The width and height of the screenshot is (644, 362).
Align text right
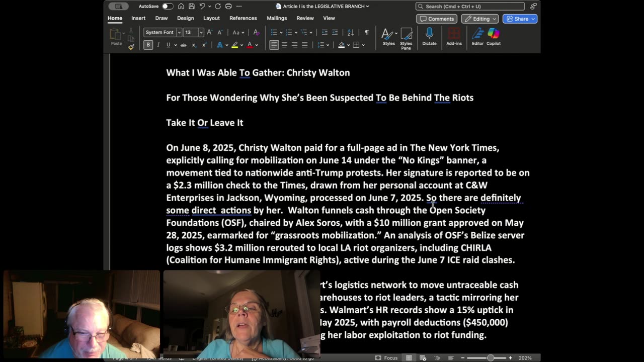click(x=294, y=45)
